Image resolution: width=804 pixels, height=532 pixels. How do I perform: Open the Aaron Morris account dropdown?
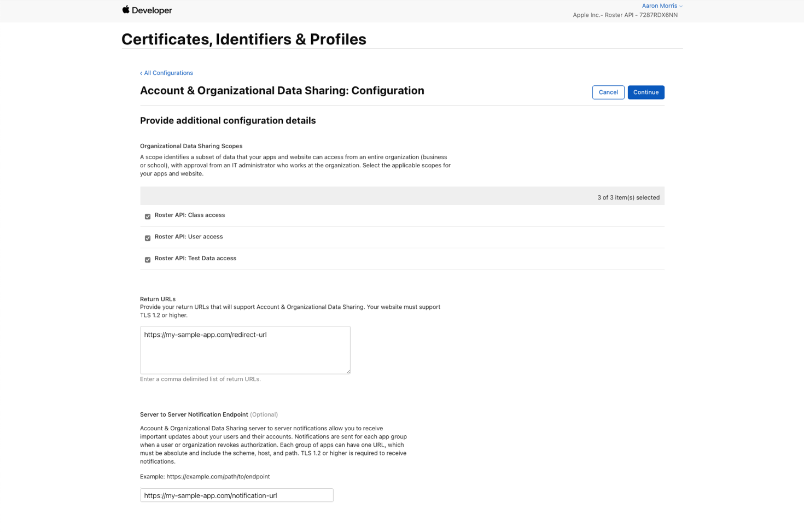tap(660, 5)
